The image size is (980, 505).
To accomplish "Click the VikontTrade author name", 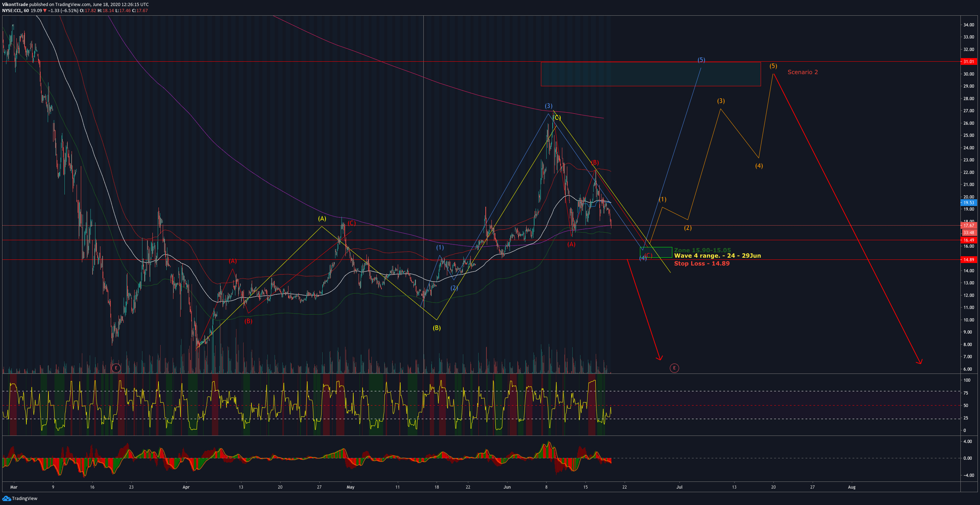I will (15, 5).
